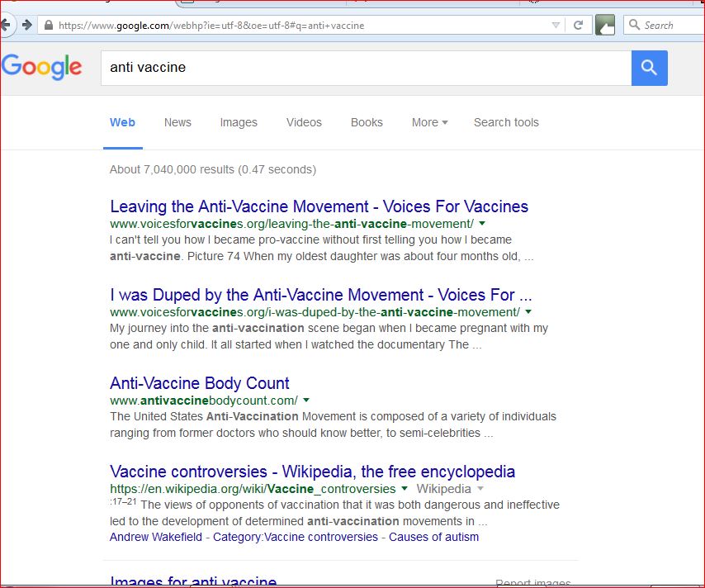
Task: Open 'Leaving the Anti-Vaccine Movement' result
Action: [319, 206]
